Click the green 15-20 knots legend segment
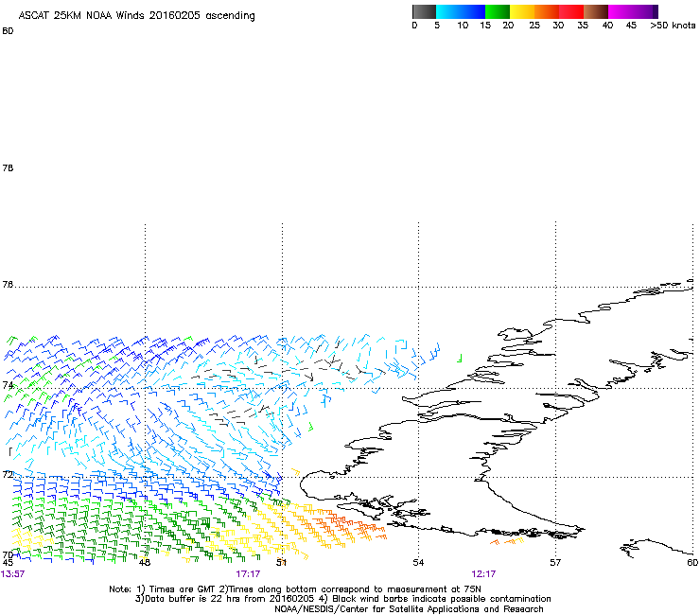This screenshot has width=700, height=615. click(498, 11)
